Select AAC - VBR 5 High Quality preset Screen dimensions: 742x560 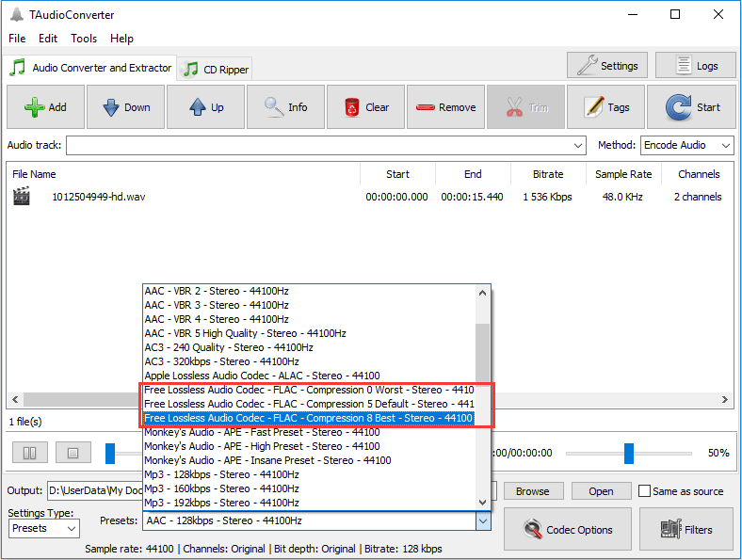point(309,333)
